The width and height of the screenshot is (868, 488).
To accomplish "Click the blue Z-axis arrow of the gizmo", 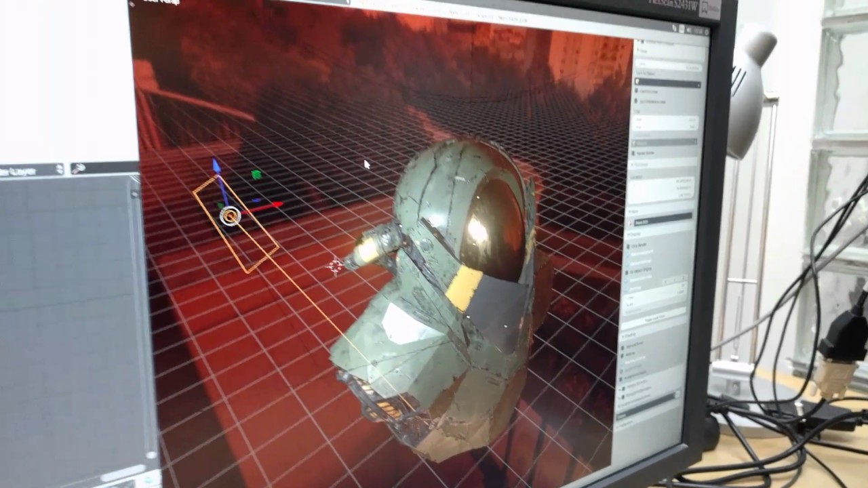I will [x=216, y=166].
